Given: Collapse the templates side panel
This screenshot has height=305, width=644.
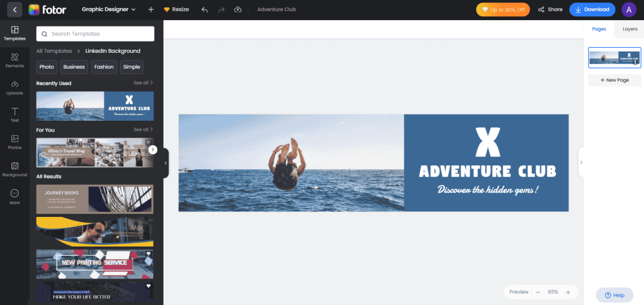Looking at the screenshot, I should 165,163.
